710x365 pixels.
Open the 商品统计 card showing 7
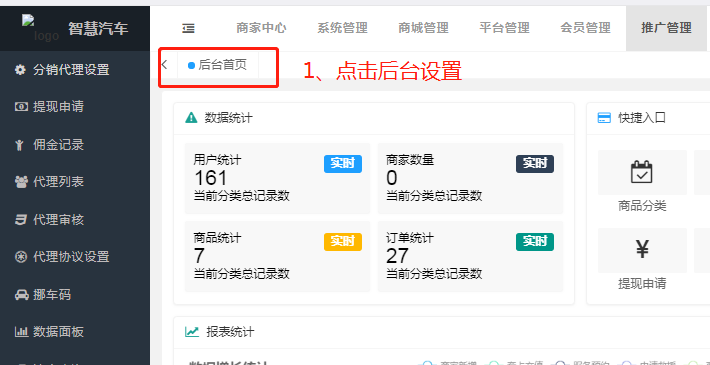coord(278,256)
